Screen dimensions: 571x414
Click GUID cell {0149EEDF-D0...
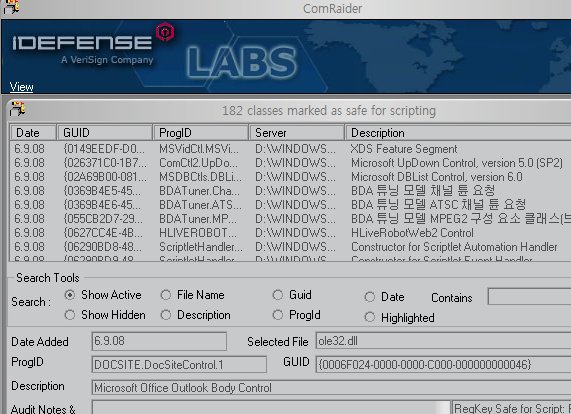pos(104,149)
